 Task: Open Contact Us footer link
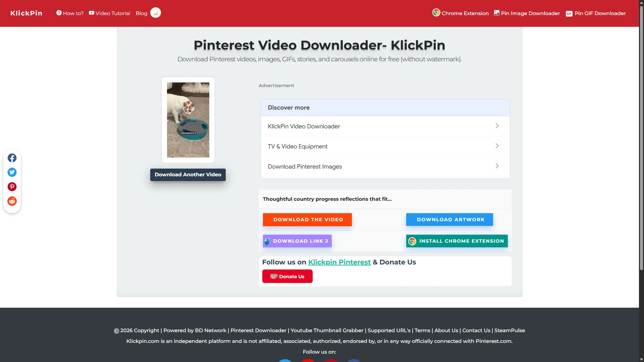point(476,330)
